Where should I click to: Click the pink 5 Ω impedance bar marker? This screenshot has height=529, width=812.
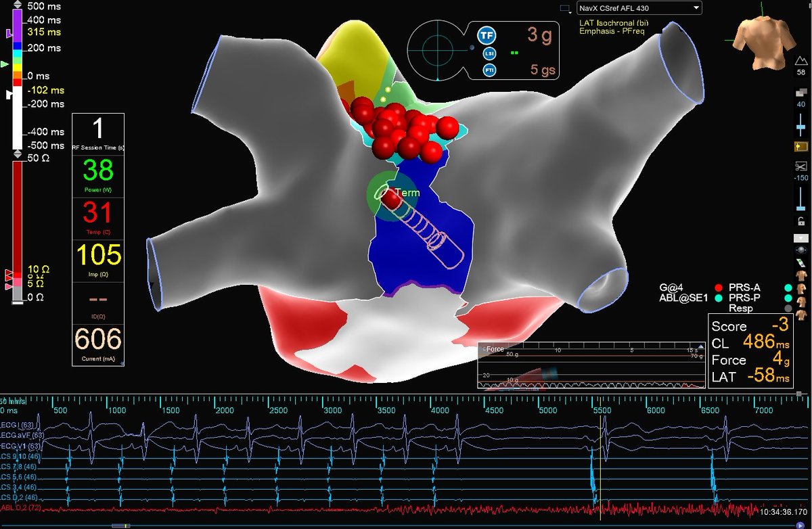click(8, 287)
